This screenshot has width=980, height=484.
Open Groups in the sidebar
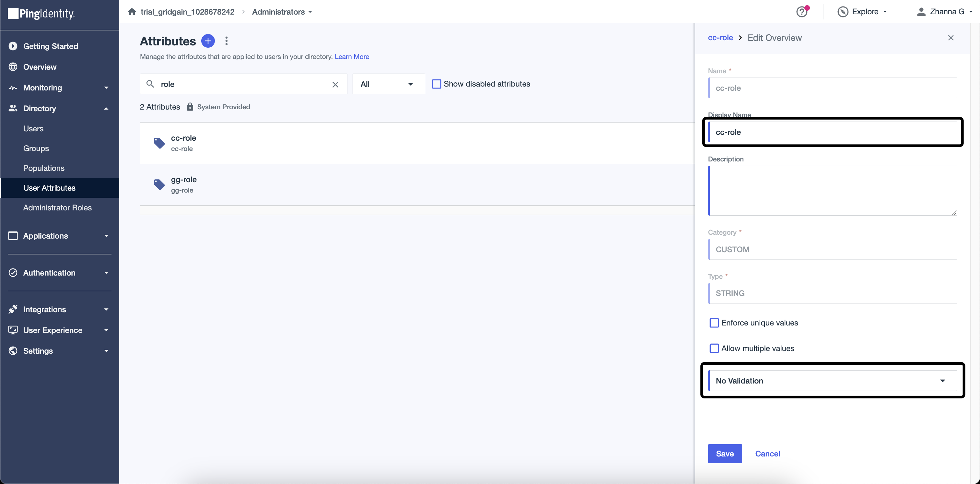coord(36,148)
